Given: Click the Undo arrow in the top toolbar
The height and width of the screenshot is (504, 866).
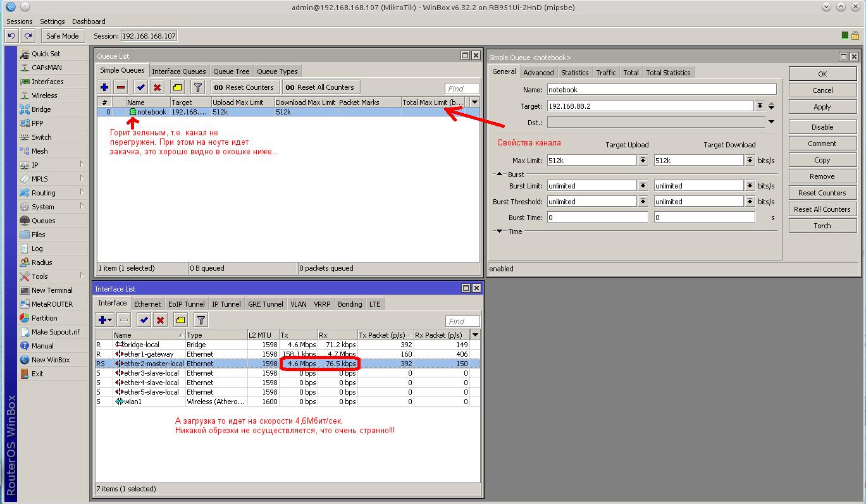Looking at the screenshot, I should (x=11, y=36).
